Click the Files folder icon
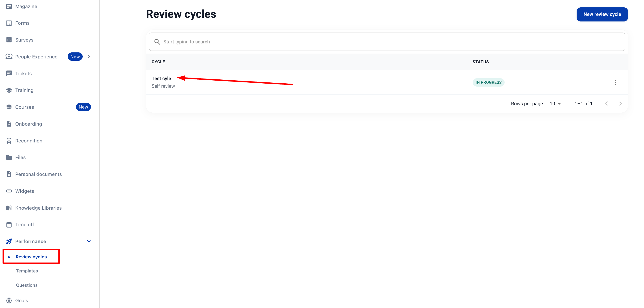 pyautogui.click(x=9, y=157)
